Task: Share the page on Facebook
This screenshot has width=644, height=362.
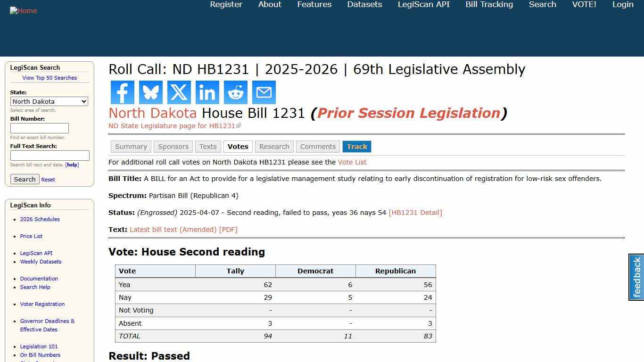Action: tap(122, 92)
